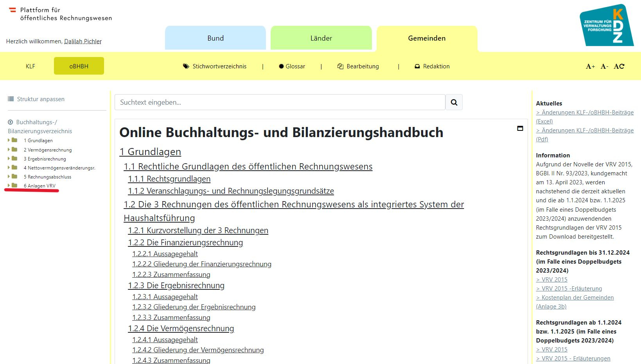The width and height of the screenshot is (641, 364).
Task: Expand the 2 Vermögensrechnung tree node
Action: (x=9, y=149)
